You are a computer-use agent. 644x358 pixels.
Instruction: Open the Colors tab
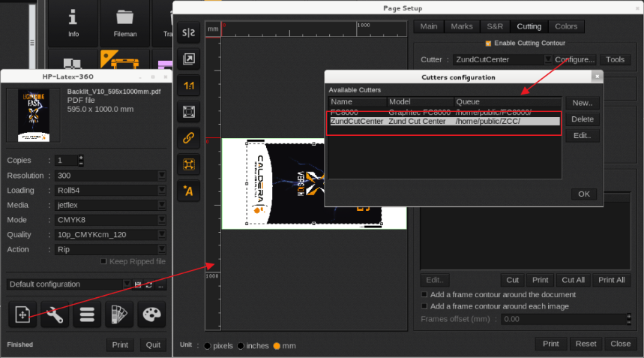click(566, 26)
